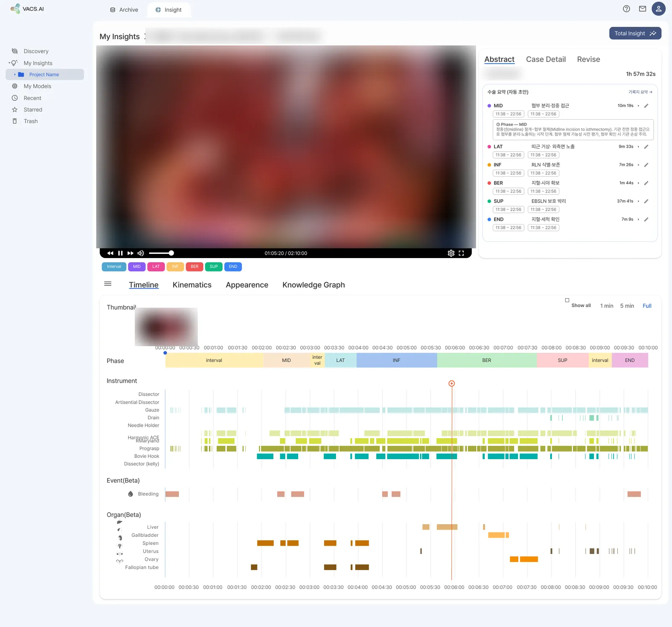Edit the END phase summary pencil
672x627 pixels.
pos(646,219)
